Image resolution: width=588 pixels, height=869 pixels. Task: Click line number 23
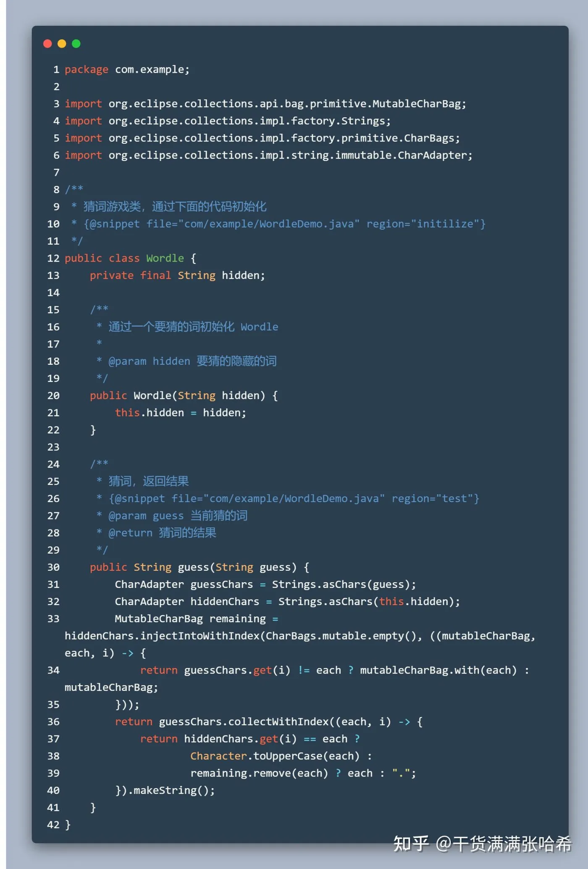[x=53, y=448]
